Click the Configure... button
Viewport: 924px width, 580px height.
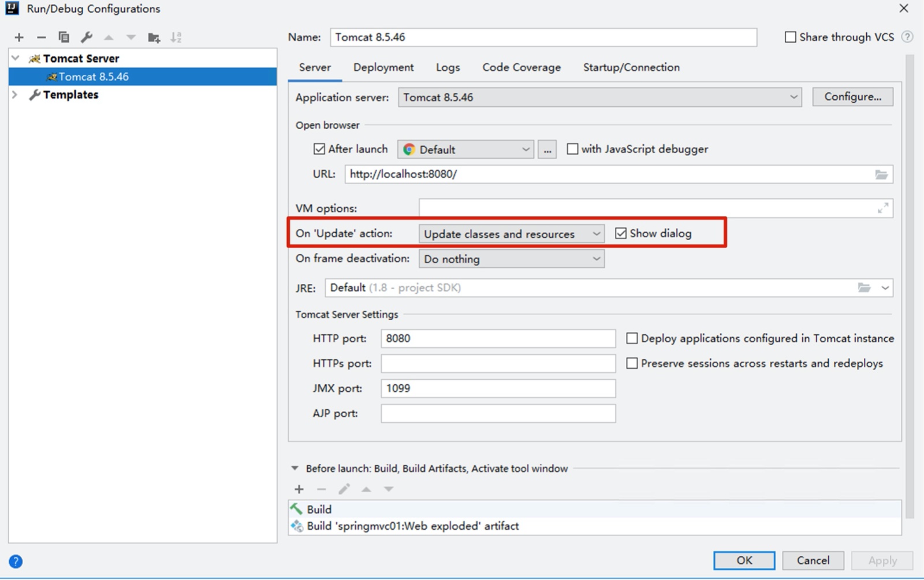pos(852,97)
